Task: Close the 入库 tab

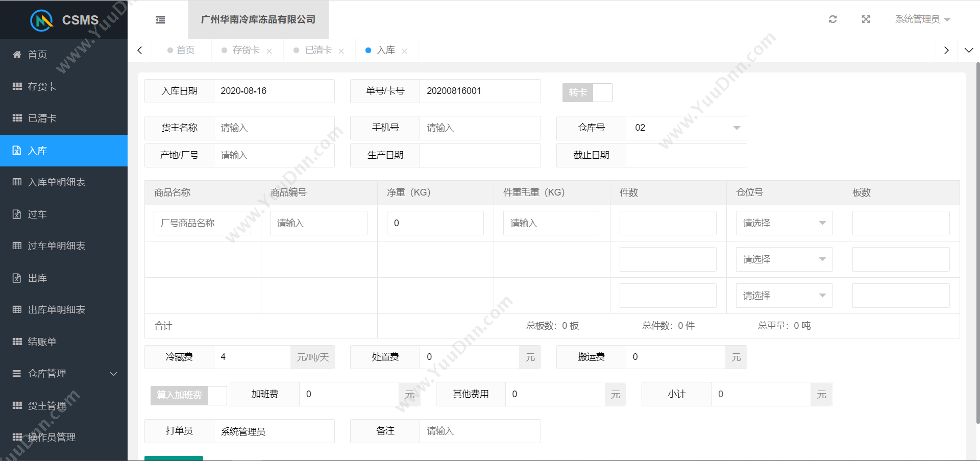Action: pyautogui.click(x=404, y=51)
